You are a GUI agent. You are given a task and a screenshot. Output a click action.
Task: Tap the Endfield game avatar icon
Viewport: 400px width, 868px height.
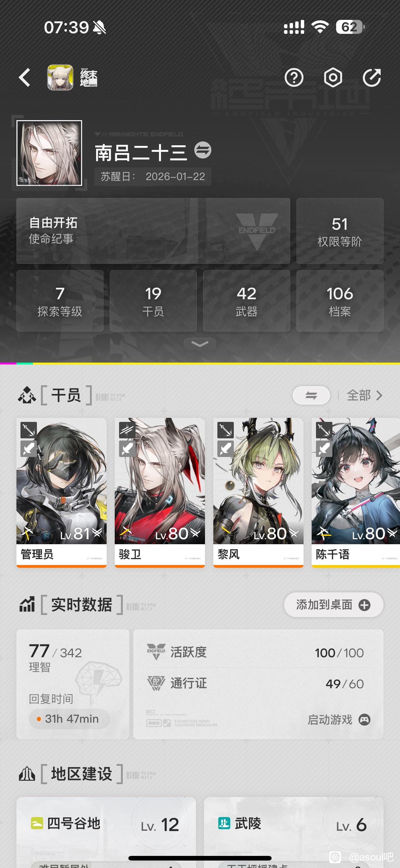(x=60, y=78)
